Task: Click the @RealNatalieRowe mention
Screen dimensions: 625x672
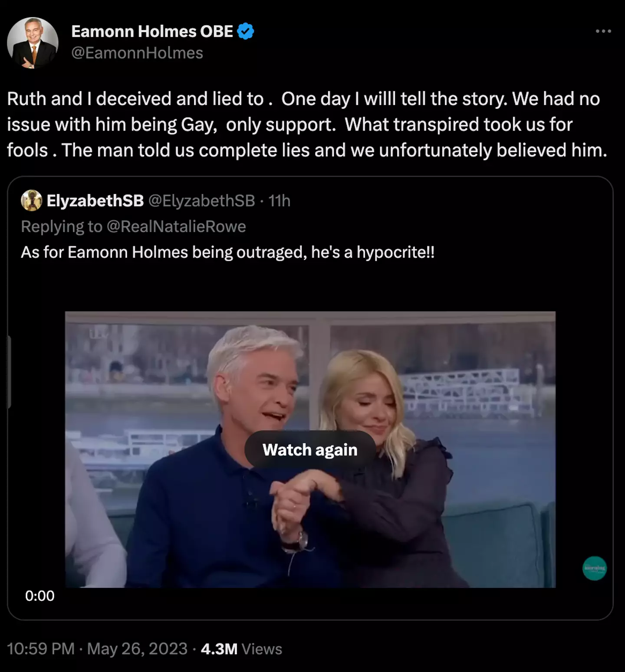Action: pyautogui.click(x=176, y=226)
